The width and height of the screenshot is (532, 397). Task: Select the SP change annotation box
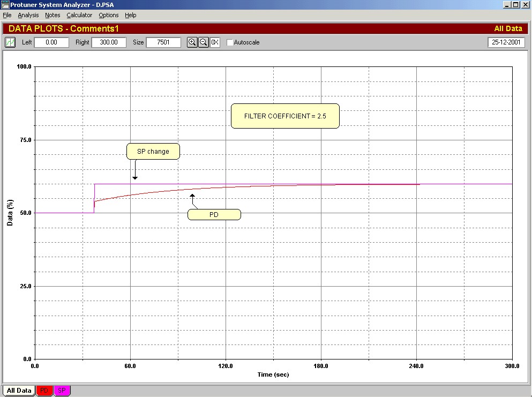point(153,151)
